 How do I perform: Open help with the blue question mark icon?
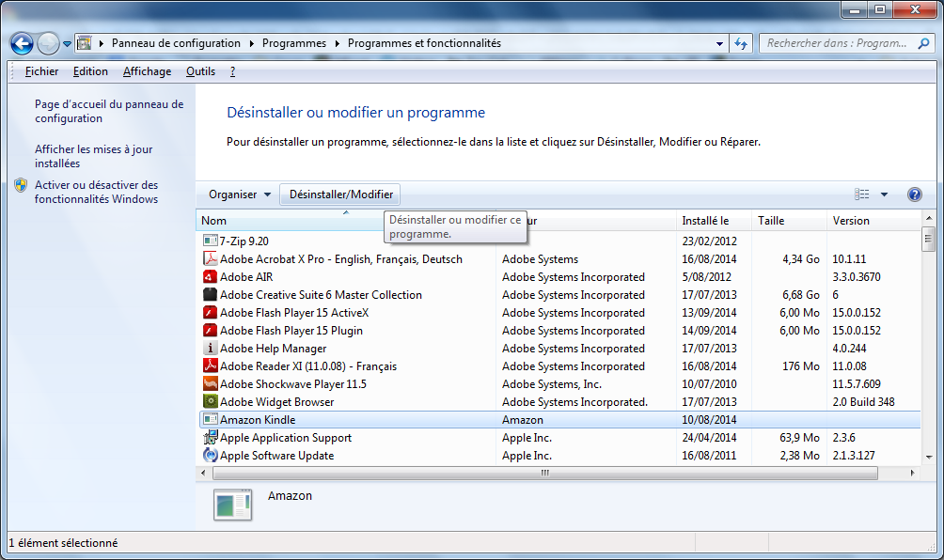pyautogui.click(x=915, y=194)
